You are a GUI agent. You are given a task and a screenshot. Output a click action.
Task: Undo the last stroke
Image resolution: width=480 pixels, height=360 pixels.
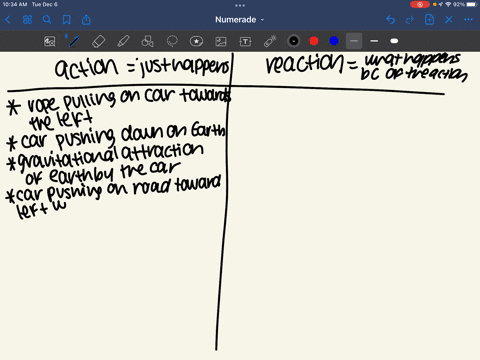[390, 20]
